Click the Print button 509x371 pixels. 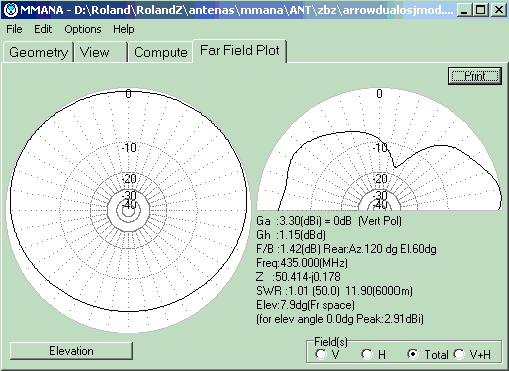tap(475, 76)
